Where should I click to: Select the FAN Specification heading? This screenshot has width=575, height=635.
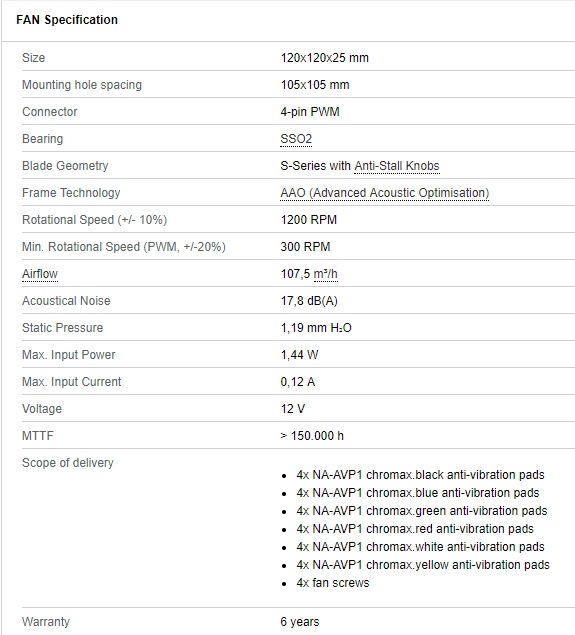tap(67, 19)
